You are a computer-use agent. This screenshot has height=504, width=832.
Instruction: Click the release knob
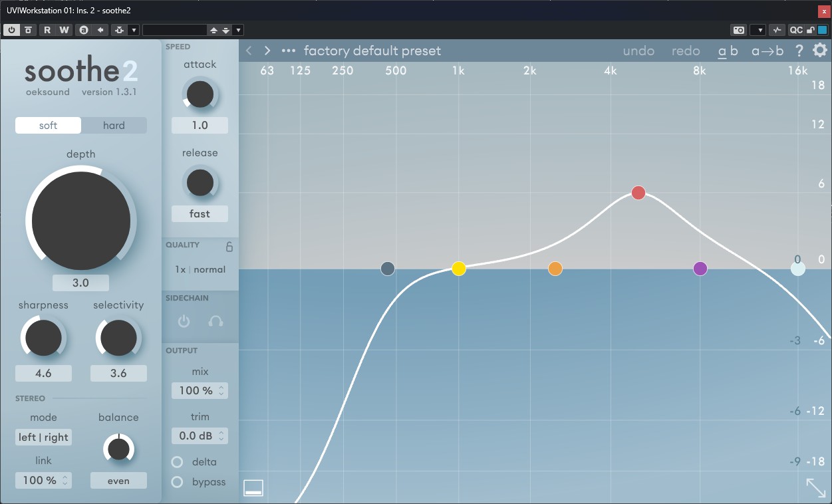click(200, 182)
